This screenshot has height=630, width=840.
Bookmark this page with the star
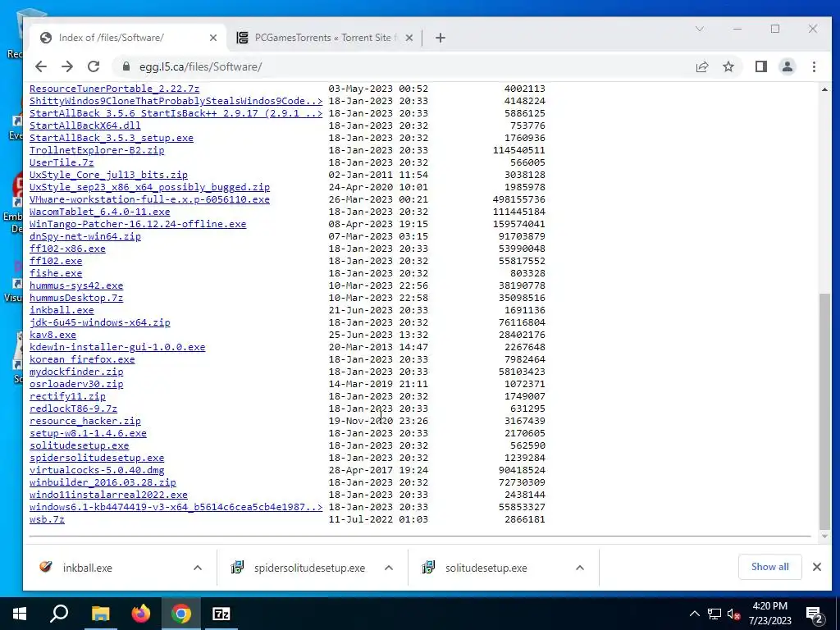728,66
